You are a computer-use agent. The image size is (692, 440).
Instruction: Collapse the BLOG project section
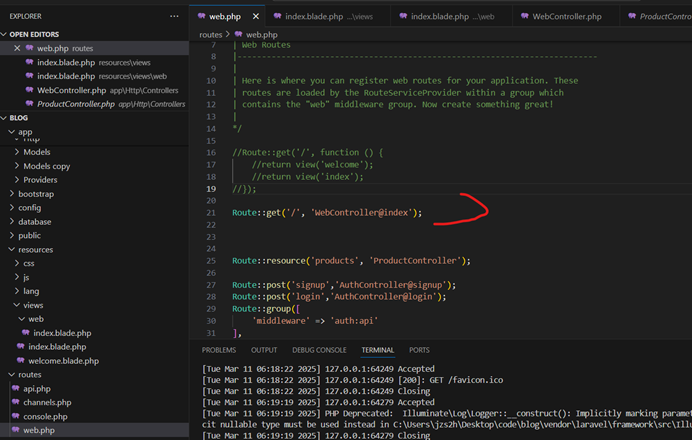[x=4, y=118]
